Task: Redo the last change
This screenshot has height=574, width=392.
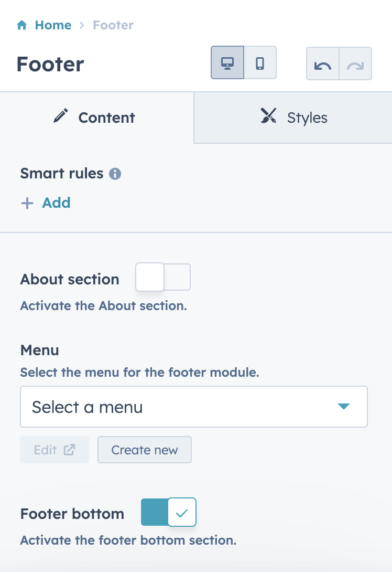Action: (355, 63)
